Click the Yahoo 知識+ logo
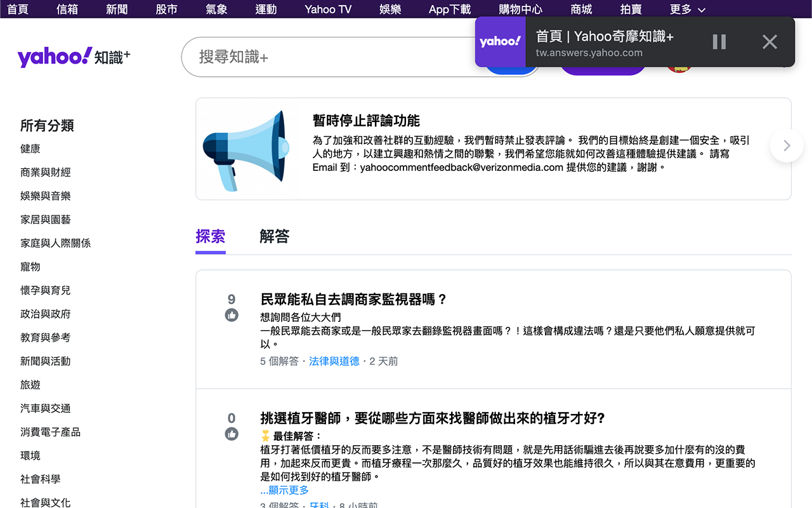 [x=74, y=57]
